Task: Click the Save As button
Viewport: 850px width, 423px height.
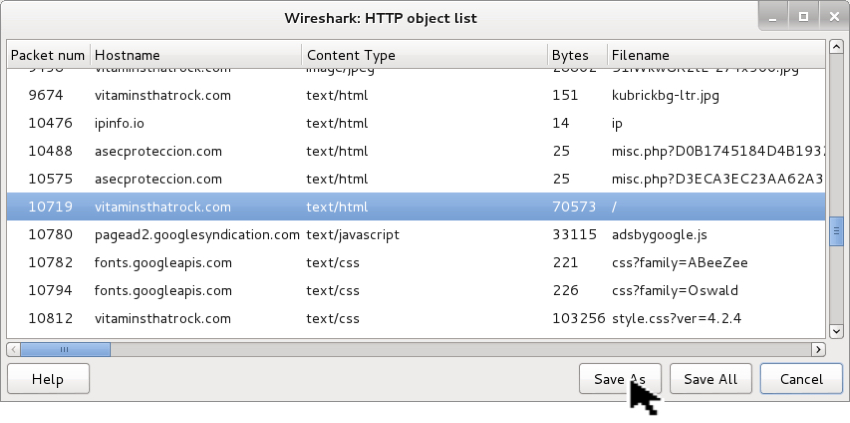Action: [x=620, y=379]
